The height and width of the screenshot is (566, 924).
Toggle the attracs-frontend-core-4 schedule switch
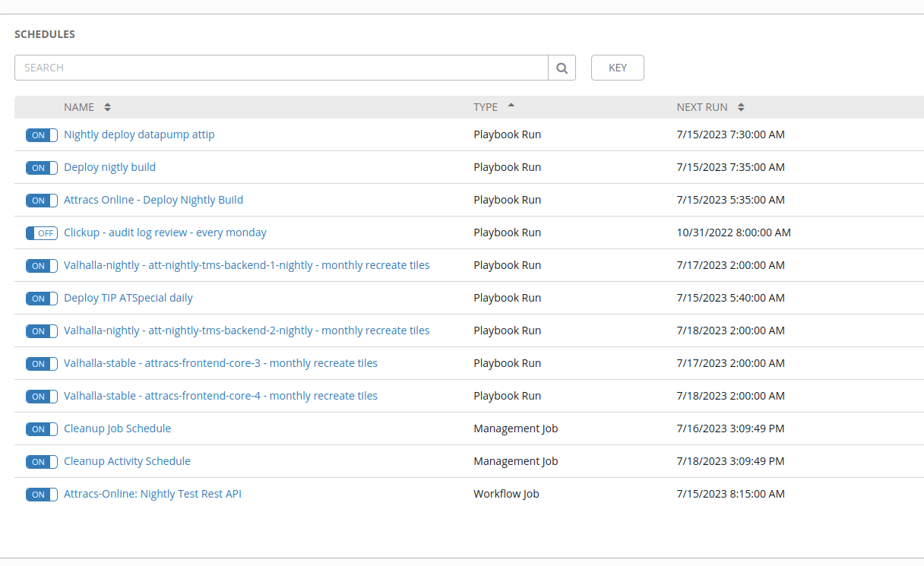pos(42,397)
